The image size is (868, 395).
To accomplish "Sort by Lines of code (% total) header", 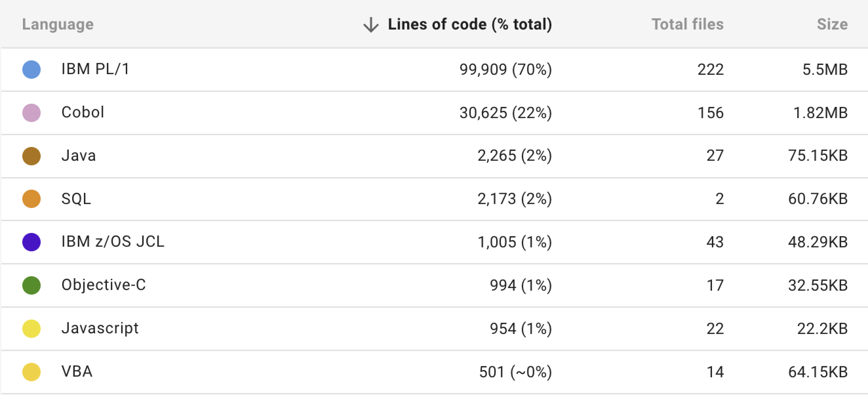I will [469, 25].
